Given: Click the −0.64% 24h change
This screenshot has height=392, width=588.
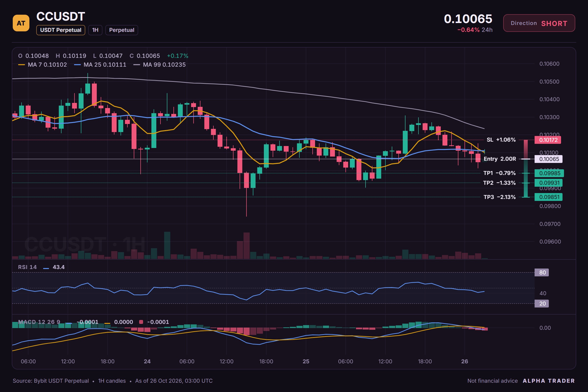Looking at the screenshot, I should [475, 30].
